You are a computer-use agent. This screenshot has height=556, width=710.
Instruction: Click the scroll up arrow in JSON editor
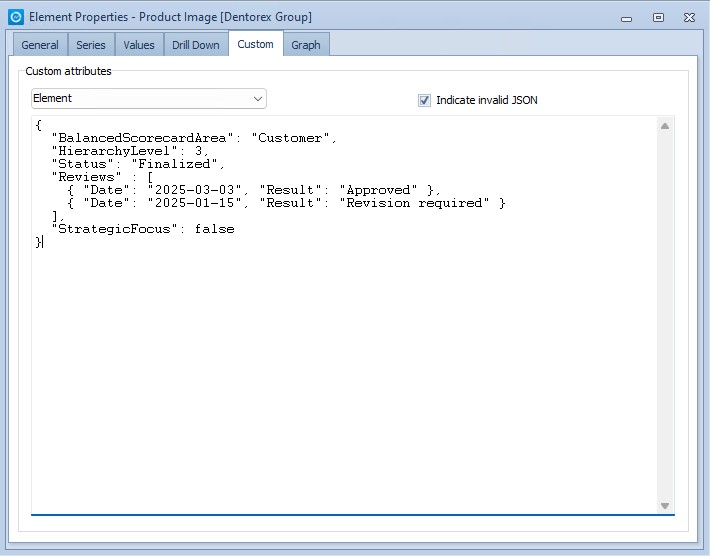665,126
